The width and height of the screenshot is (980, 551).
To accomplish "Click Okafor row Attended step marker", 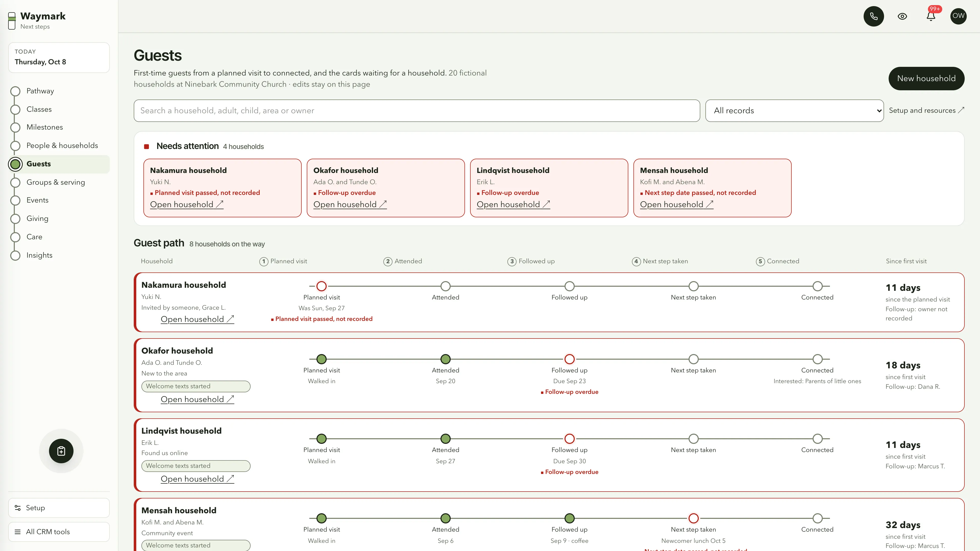I will tap(445, 359).
